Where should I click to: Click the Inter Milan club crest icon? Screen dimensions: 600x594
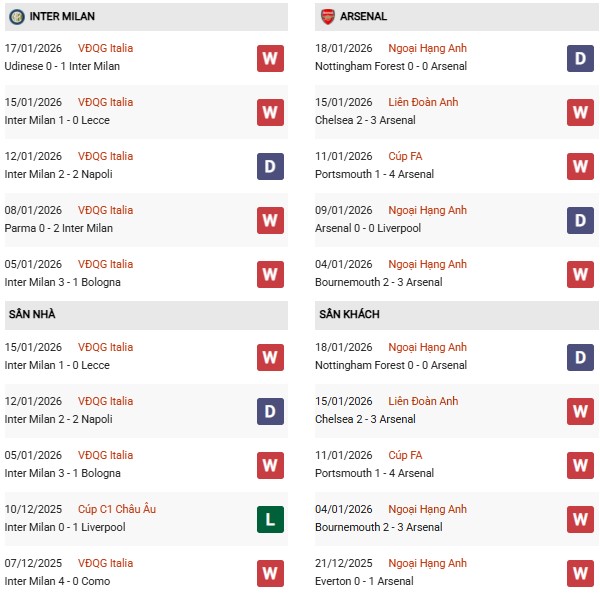pyautogui.click(x=17, y=17)
